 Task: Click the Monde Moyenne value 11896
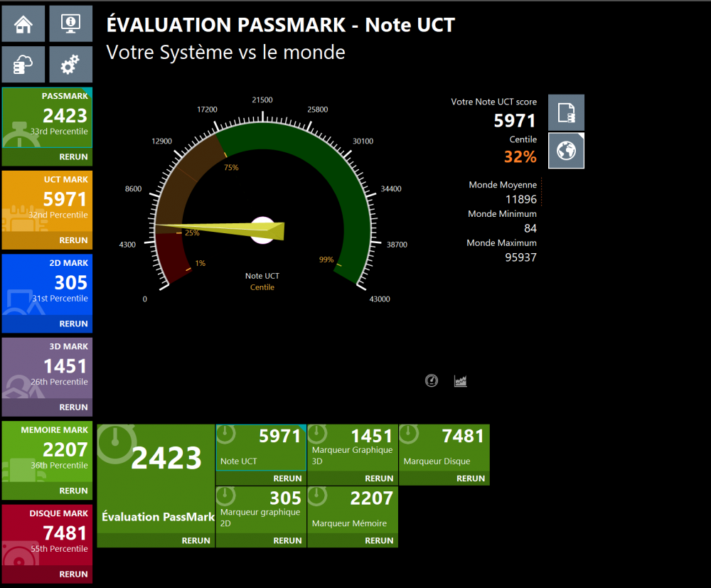[521, 200]
